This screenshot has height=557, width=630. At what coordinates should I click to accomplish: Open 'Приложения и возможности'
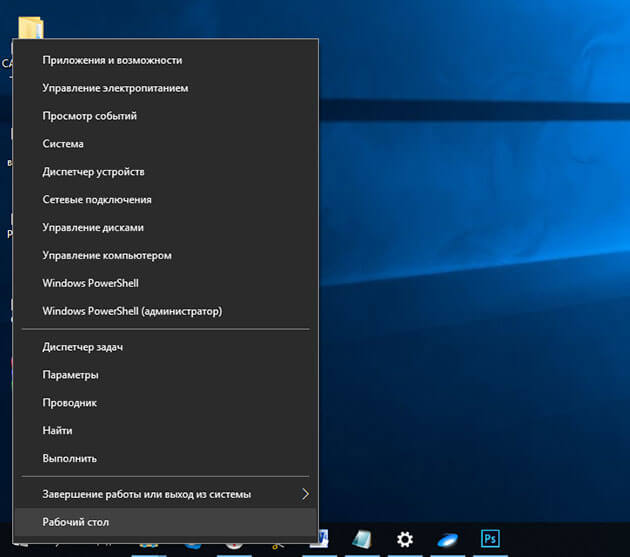(x=166, y=60)
